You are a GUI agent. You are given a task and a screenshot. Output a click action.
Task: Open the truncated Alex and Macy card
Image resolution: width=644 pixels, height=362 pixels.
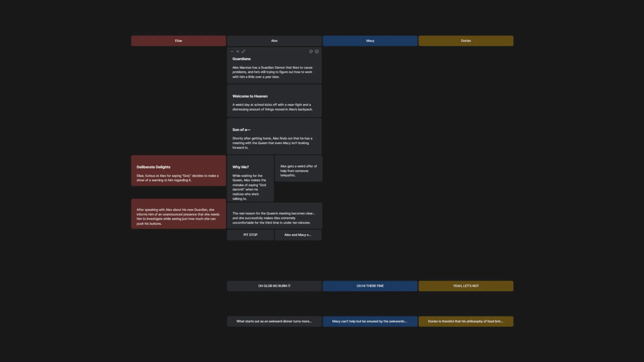coord(298,235)
